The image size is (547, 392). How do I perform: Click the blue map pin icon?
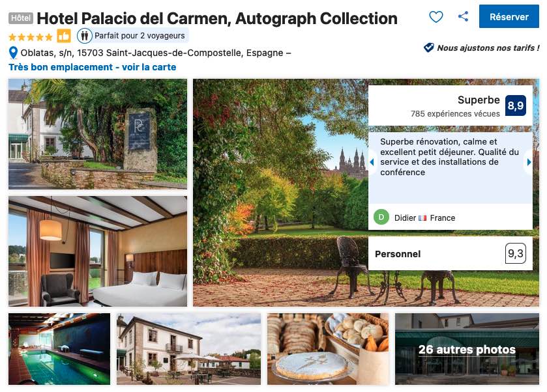(x=13, y=53)
